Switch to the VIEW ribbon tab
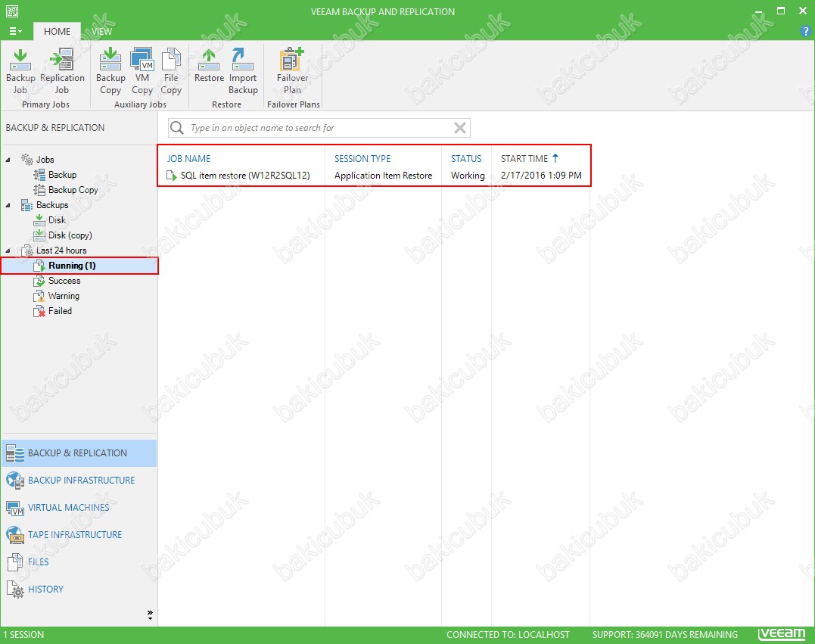 click(x=102, y=31)
